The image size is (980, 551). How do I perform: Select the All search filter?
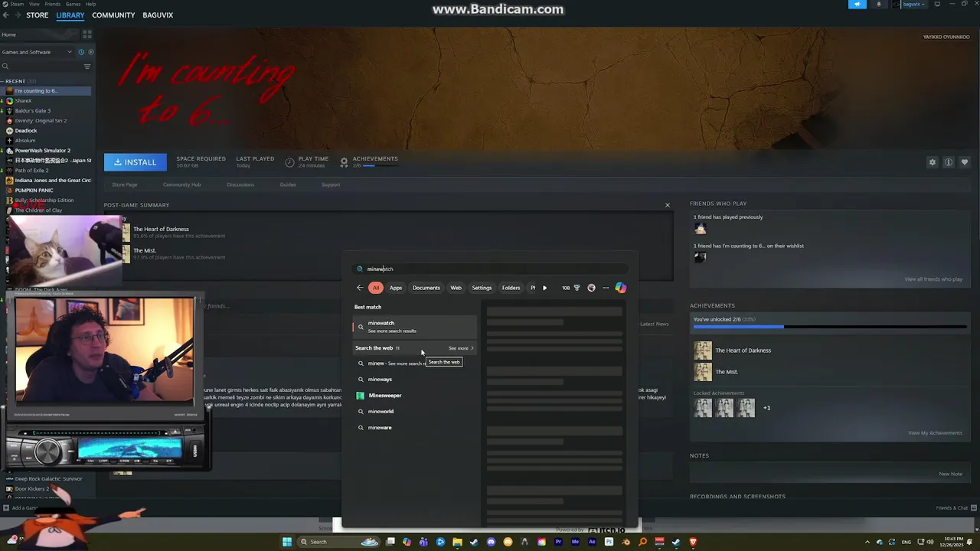(376, 288)
